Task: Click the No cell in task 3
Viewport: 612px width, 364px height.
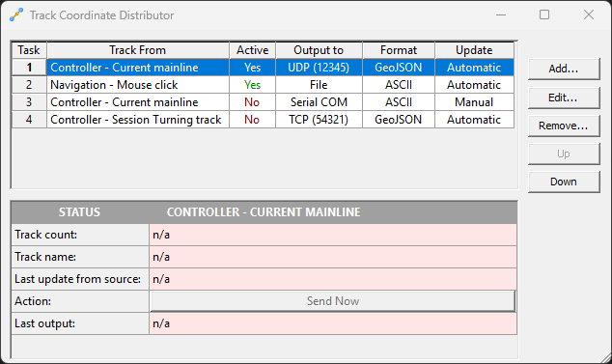Action: pyautogui.click(x=252, y=102)
